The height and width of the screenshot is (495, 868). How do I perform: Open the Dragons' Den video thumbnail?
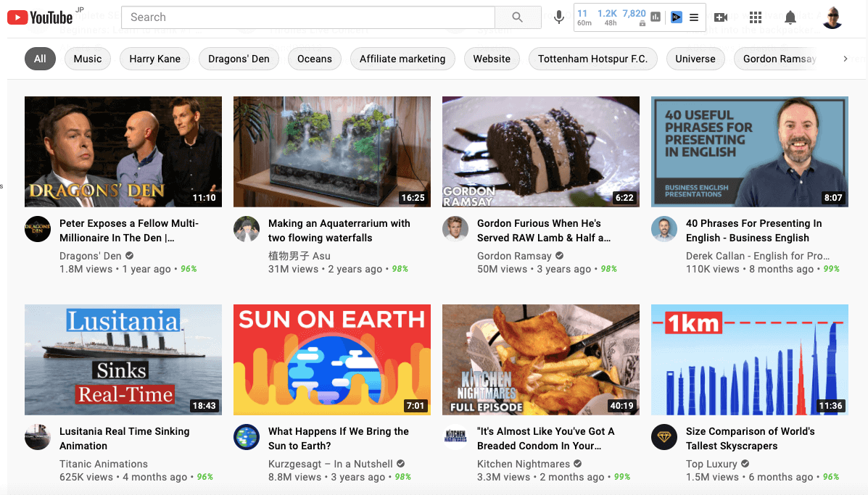point(123,151)
